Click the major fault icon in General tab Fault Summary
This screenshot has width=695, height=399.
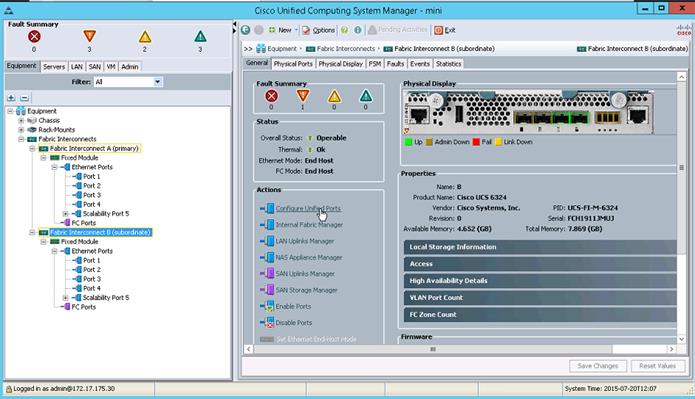point(303,96)
